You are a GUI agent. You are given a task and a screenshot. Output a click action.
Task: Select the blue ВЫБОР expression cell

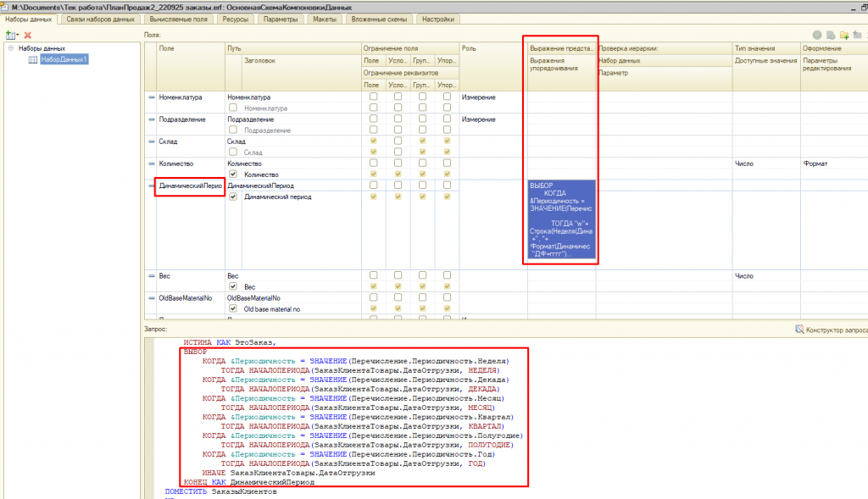[x=561, y=219]
